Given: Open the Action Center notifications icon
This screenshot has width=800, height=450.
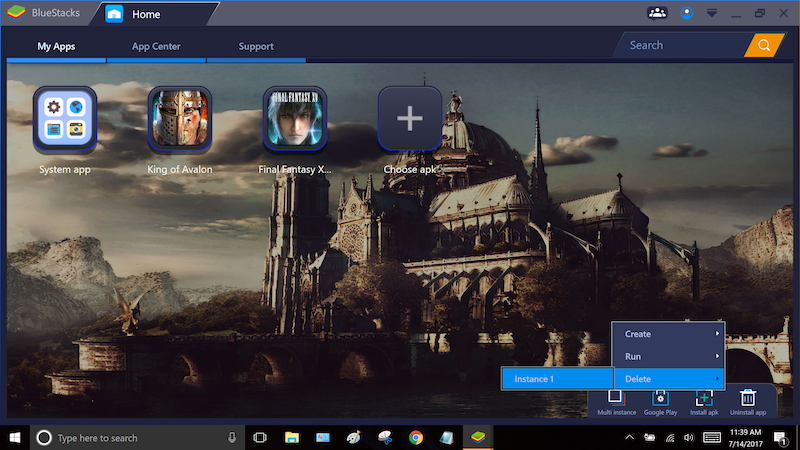Looking at the screenshot, I should pyautogui.click(x=781, y=438).
